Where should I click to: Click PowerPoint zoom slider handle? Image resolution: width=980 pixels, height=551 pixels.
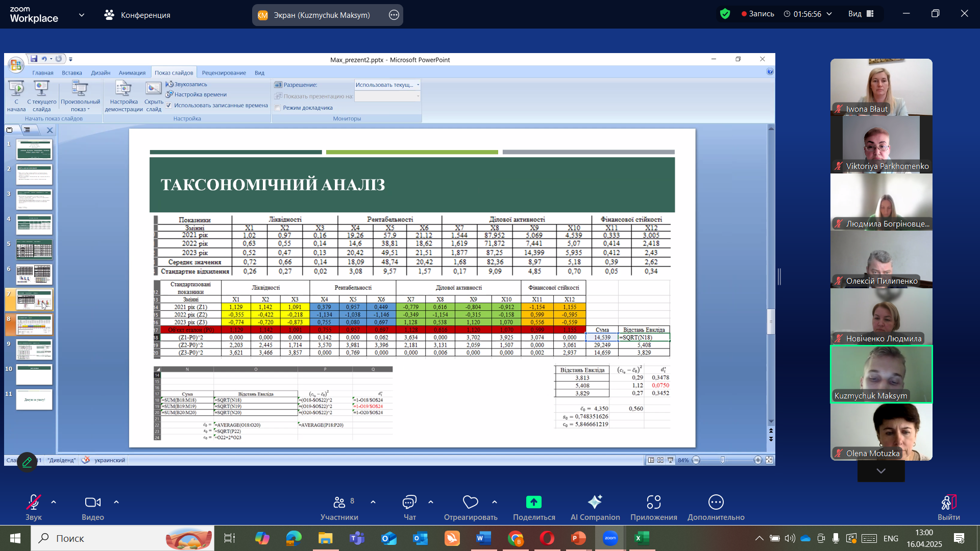723,460
